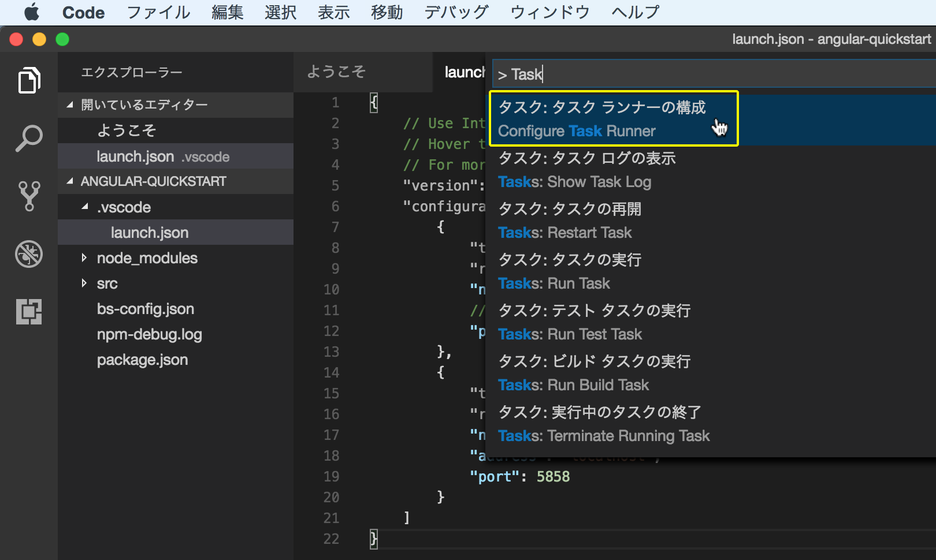This screenshot has height=560, width=936.
Task: Click line number 19 in gutter
Action: tap(331, 476)
